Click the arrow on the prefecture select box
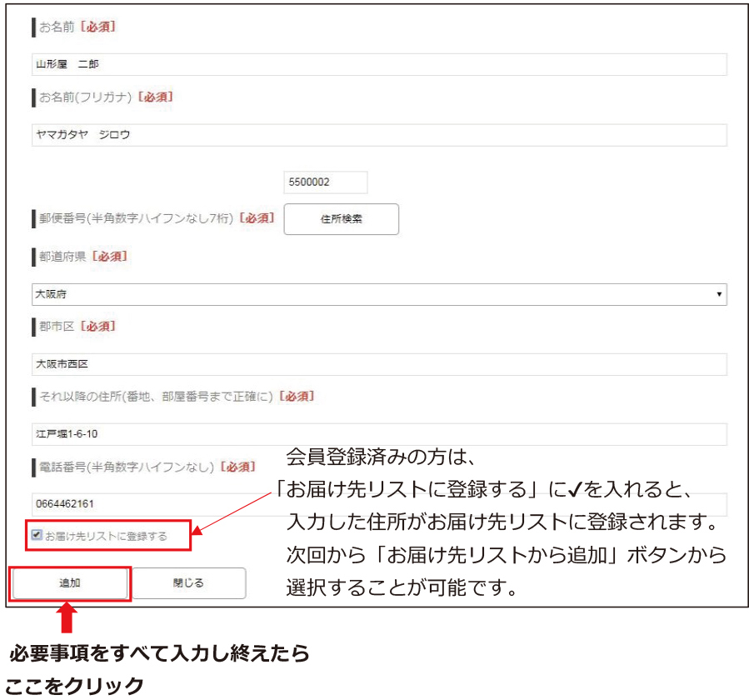Image resolution: width=749 pixels, height=700 pixels. tap(718, 294)
